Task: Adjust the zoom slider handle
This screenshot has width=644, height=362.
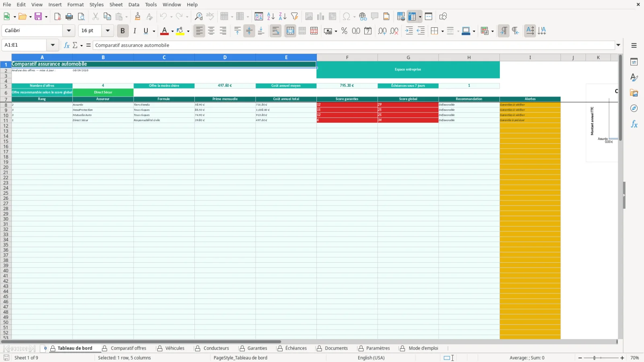Action: [594, 358]
